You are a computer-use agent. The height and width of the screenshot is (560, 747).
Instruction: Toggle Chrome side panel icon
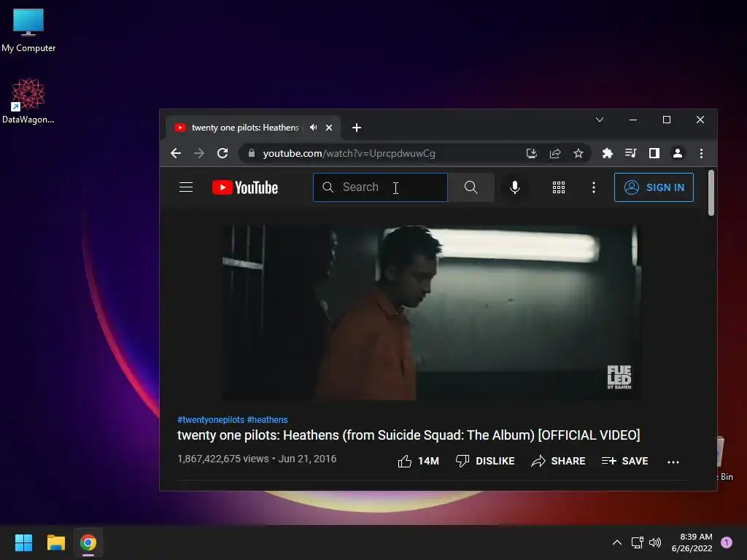click(x=654, y=153)
